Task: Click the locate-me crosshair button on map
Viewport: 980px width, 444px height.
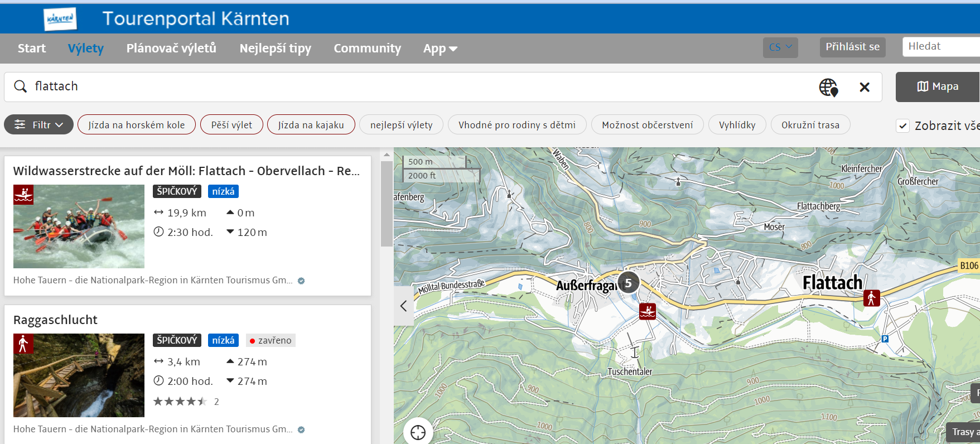Action: coord(418,432)
